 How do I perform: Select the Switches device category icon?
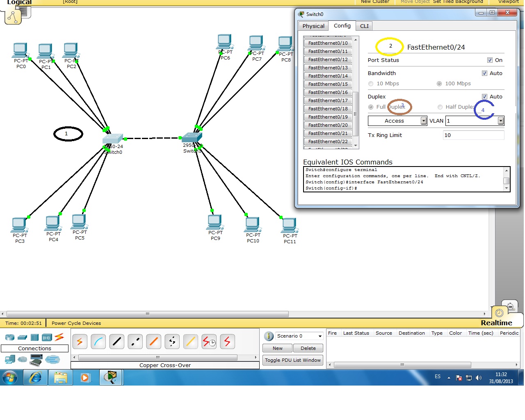coord(23,337)
